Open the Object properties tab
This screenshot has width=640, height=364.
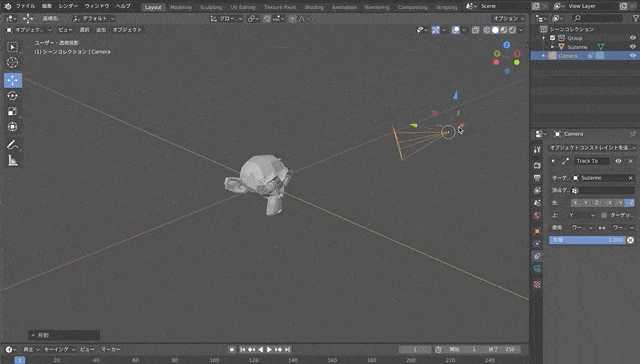(537, 231)
